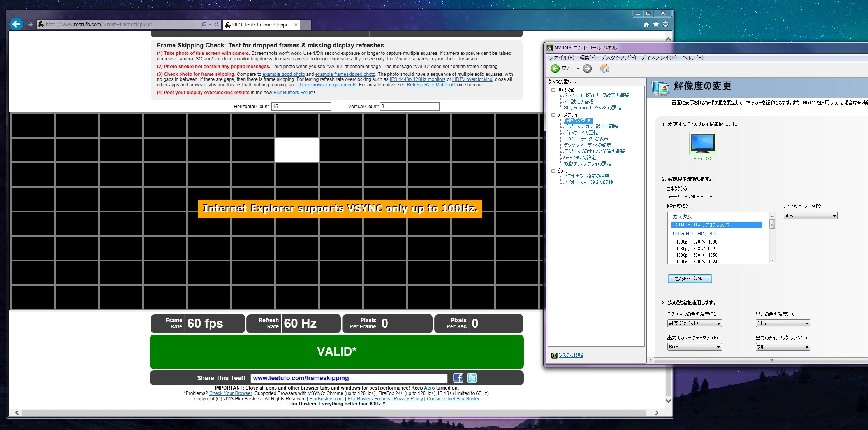This screenshot has width=868, height=430.
Task: Click resolution list scrollbar down arrow
Action: tap(773, 260)
